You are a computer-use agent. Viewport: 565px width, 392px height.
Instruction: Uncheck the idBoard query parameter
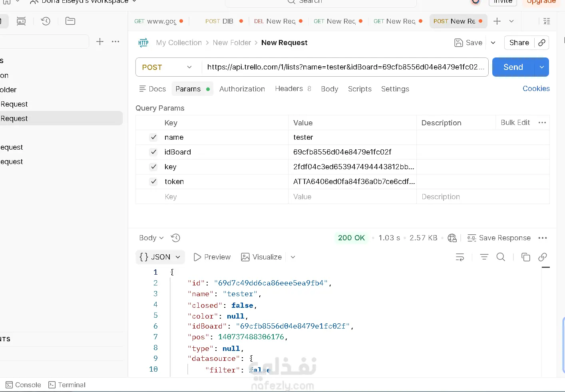(x=153, y=152)
